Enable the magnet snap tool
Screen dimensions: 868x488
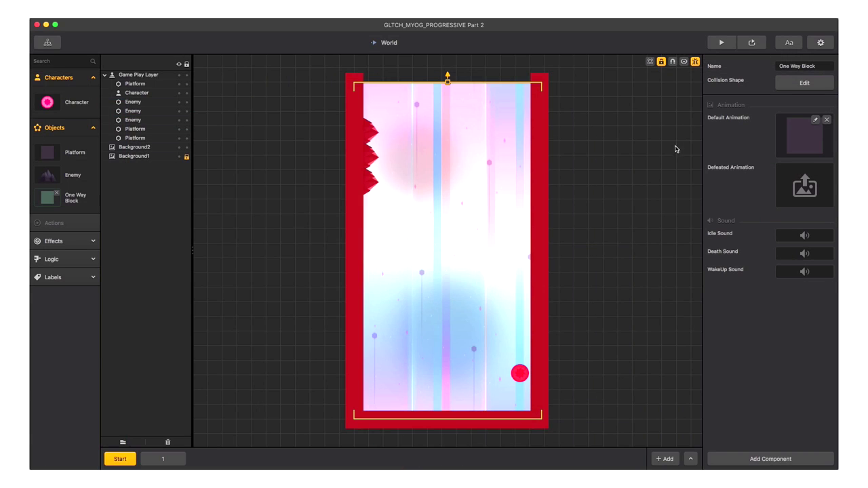(x=672, y=62)
